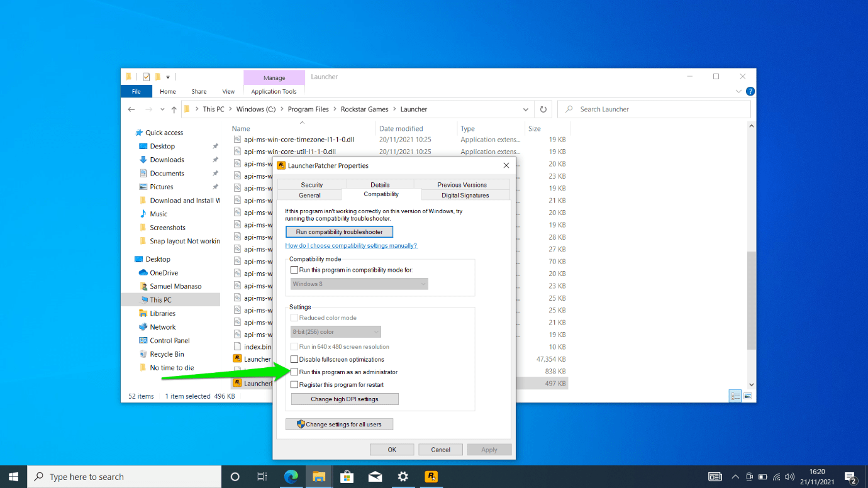Switch to the Digital Signatures tab
Image resolution: width=868 pixels, height=488 pixels.
click(x=465, y=195)
